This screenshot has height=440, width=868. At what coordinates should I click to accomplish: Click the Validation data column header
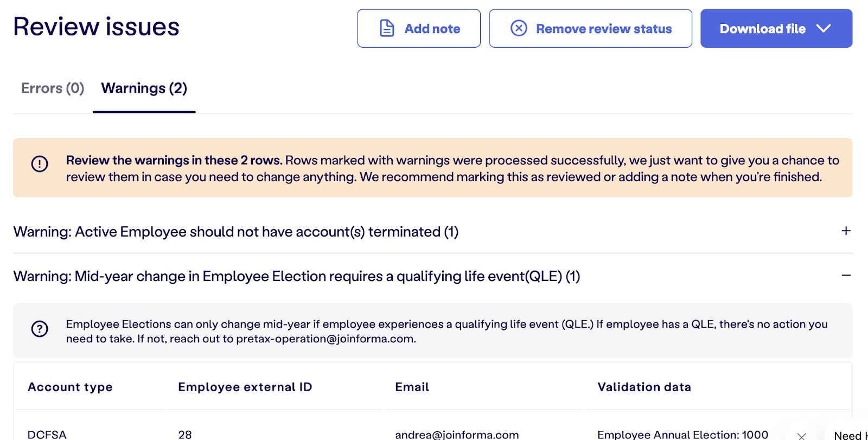644,387
